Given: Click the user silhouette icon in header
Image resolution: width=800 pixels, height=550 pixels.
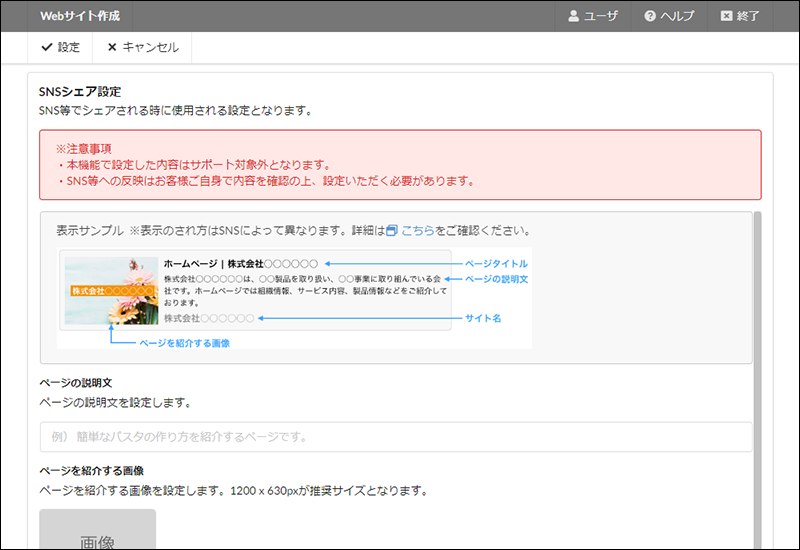Looking at the screenshot, I should [574, 16].
